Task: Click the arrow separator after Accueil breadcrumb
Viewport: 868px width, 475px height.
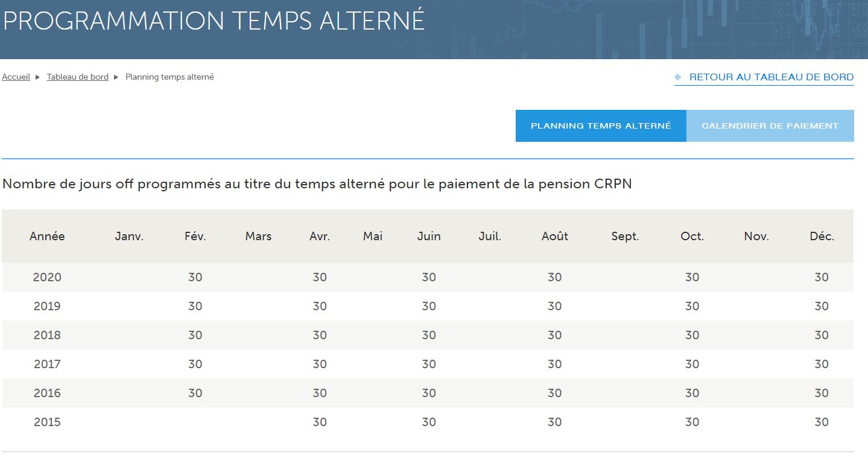Action: click(37, 77)
